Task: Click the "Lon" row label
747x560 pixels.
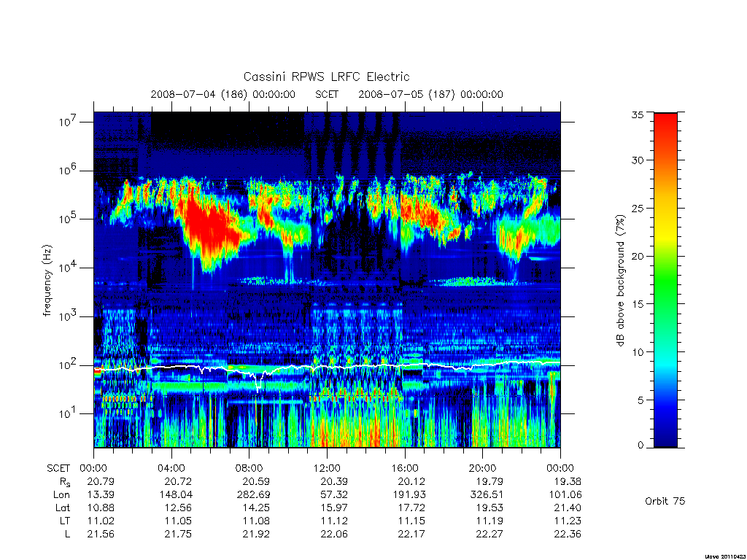Action: click(x=61, y=495)
